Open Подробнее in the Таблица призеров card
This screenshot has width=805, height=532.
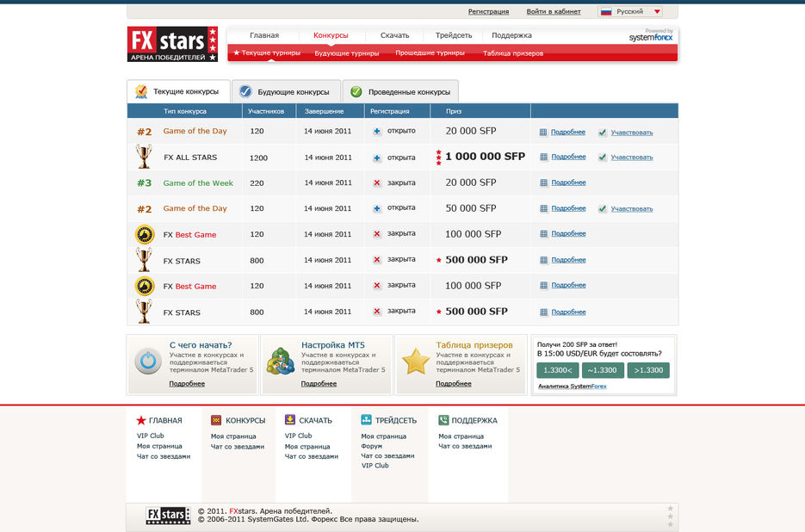(454, 384)
